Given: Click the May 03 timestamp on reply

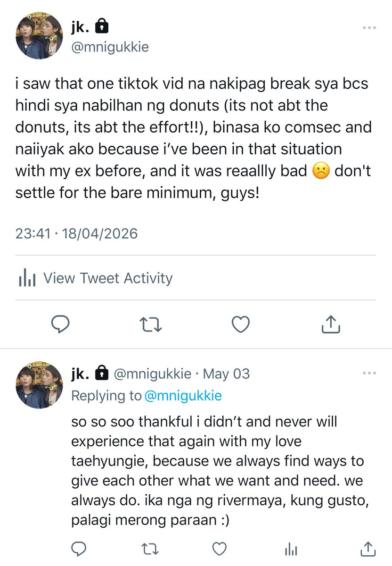Looking at the screenshot, I should (226, 374).
